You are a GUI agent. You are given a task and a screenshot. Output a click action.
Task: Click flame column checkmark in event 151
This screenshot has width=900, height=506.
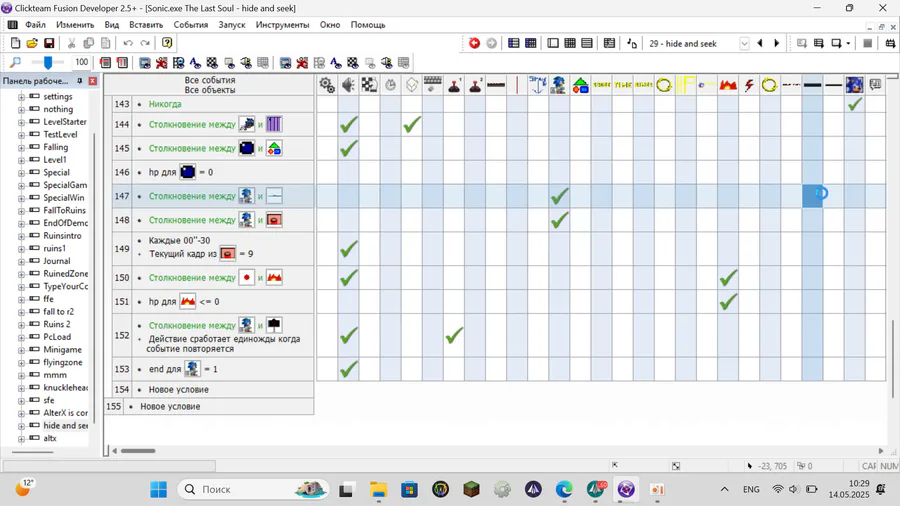(x=728, y=302)
